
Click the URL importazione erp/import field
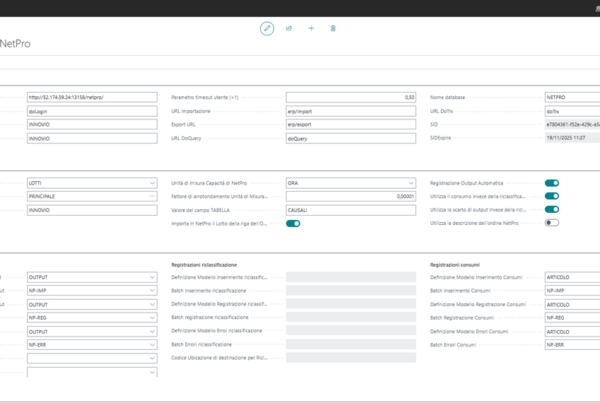[x=351, y=111]
